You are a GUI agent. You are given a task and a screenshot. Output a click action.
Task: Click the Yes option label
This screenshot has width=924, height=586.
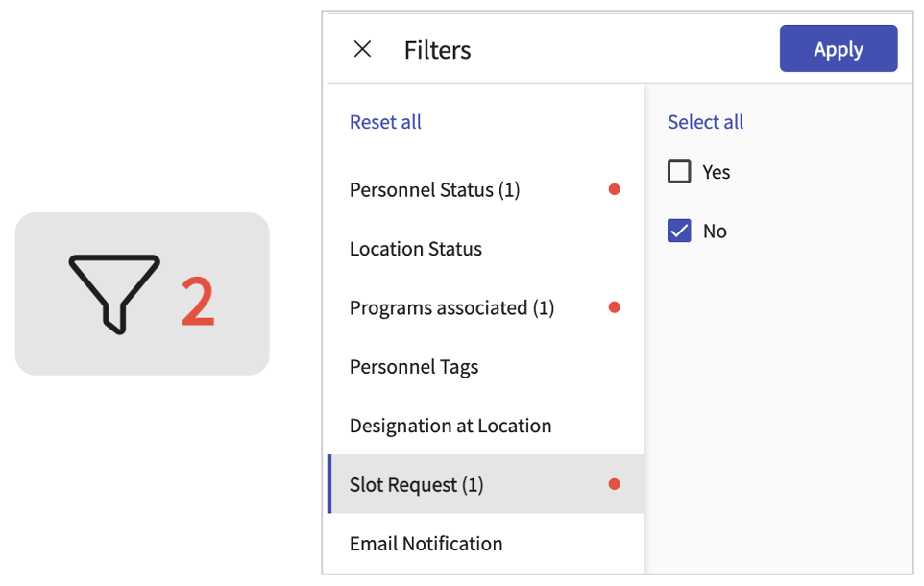pyautogui.click(x=717, y=172)
